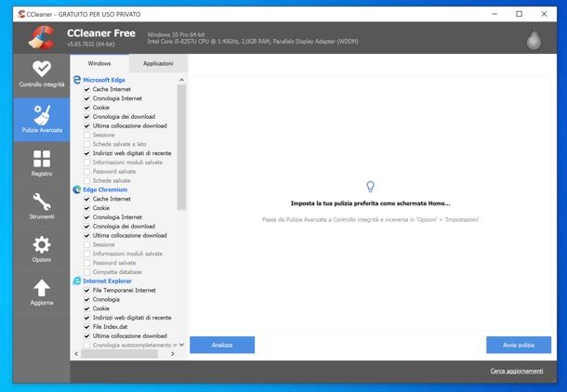Collapse Internet Explorer section header

[108, 281]
